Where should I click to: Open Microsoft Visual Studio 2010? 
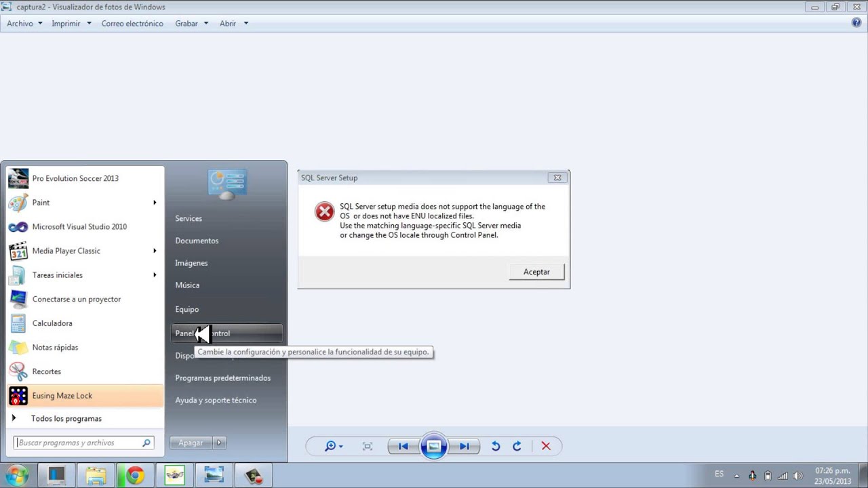[x=85, y=226]
